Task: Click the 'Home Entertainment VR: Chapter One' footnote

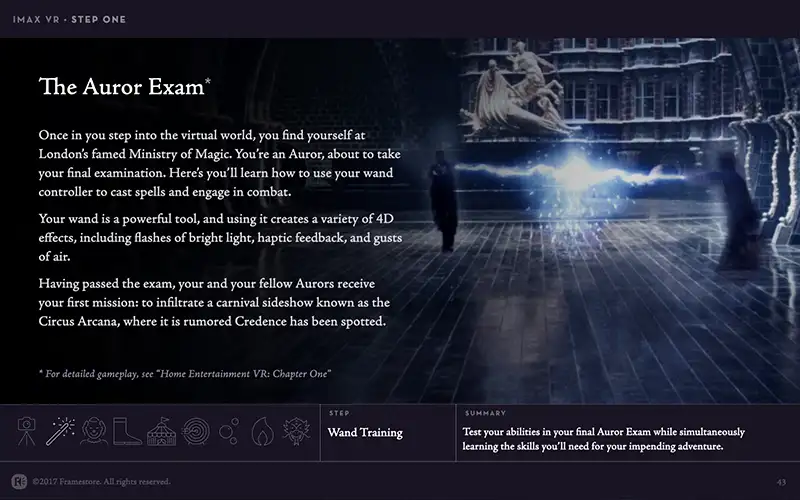Action: (185, 373)
